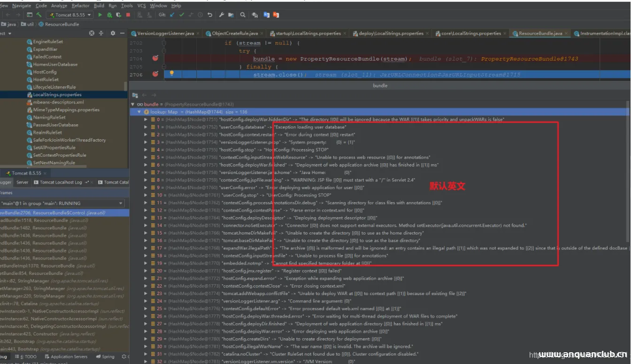
Task: Click the green Run button in toolbar
Action: [100, 15]
